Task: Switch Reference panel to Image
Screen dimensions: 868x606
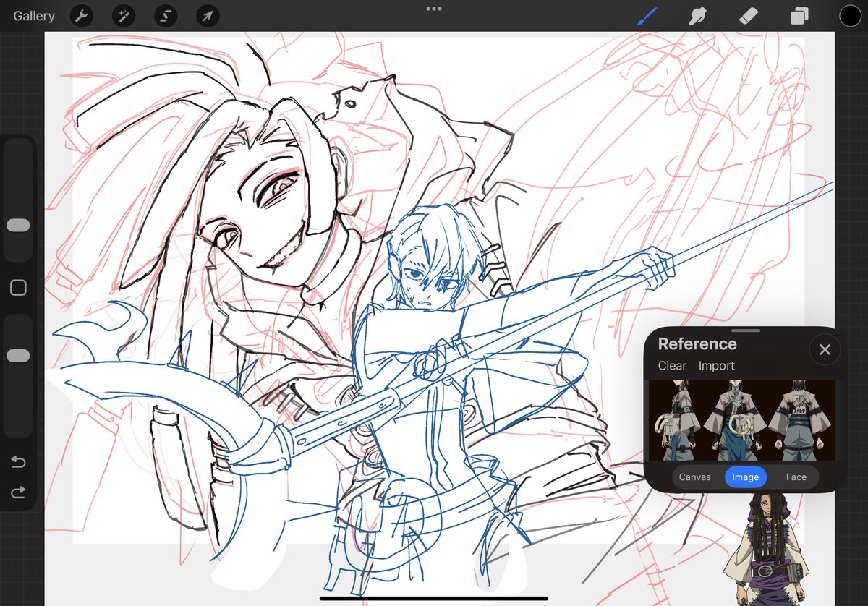Action: click(x=746, y=477)
